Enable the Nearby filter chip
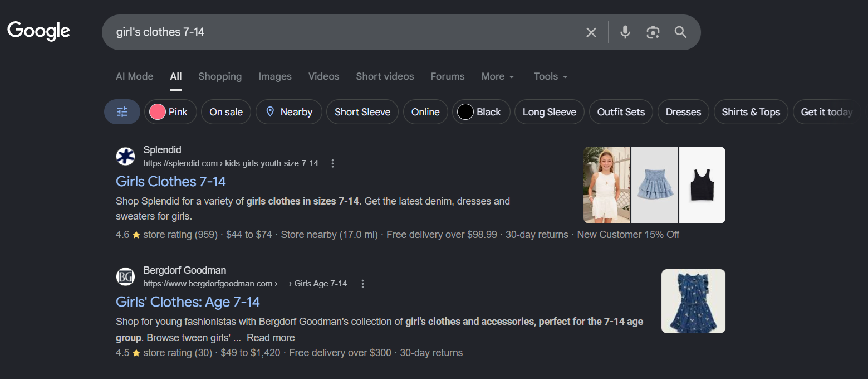Viewport: 868px width, 379px height. coord(288,112)
